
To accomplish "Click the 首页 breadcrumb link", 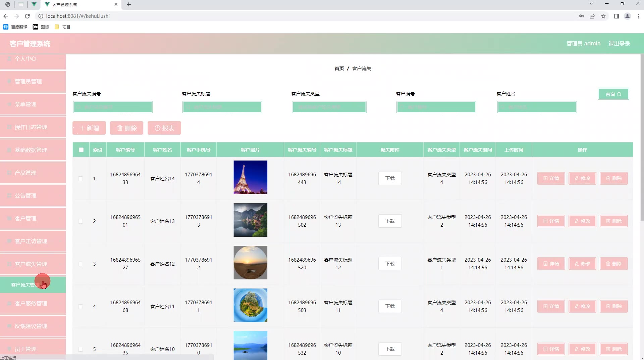I will point(339,69).
